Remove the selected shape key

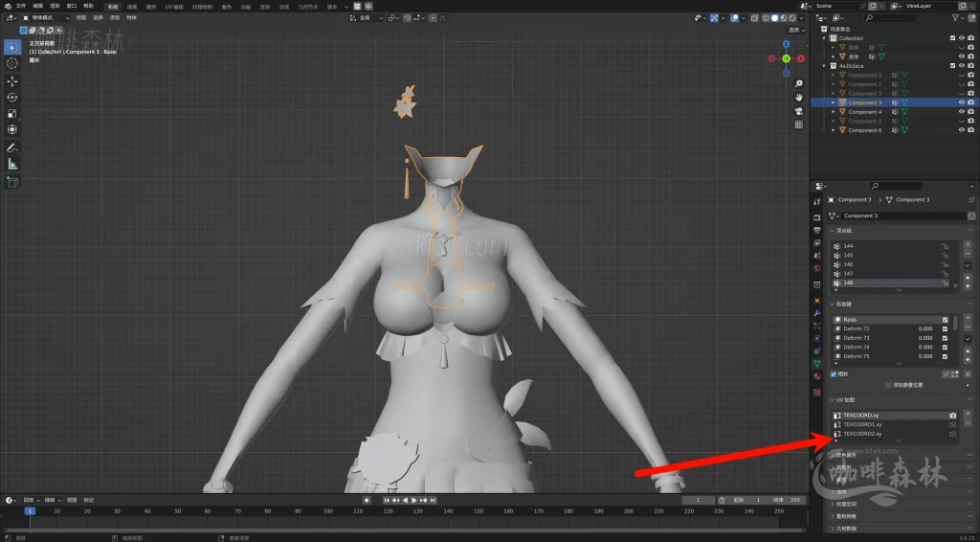coord(968,327)
